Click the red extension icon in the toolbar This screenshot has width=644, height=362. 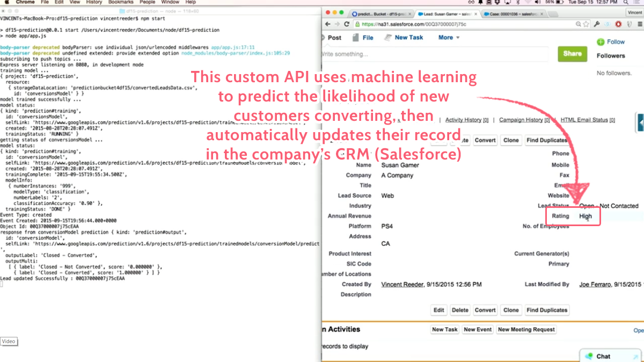[x=618, y=24]
